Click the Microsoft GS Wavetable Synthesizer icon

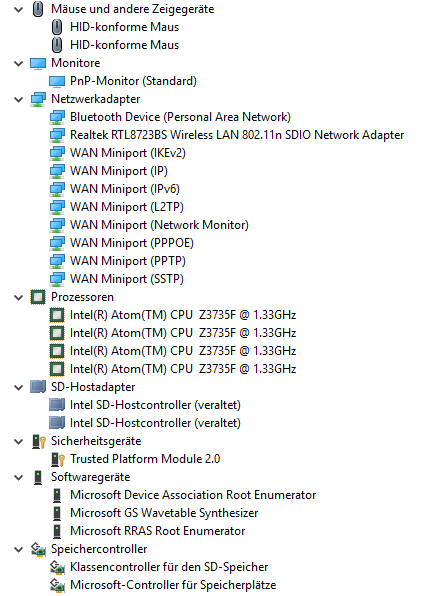57,513
